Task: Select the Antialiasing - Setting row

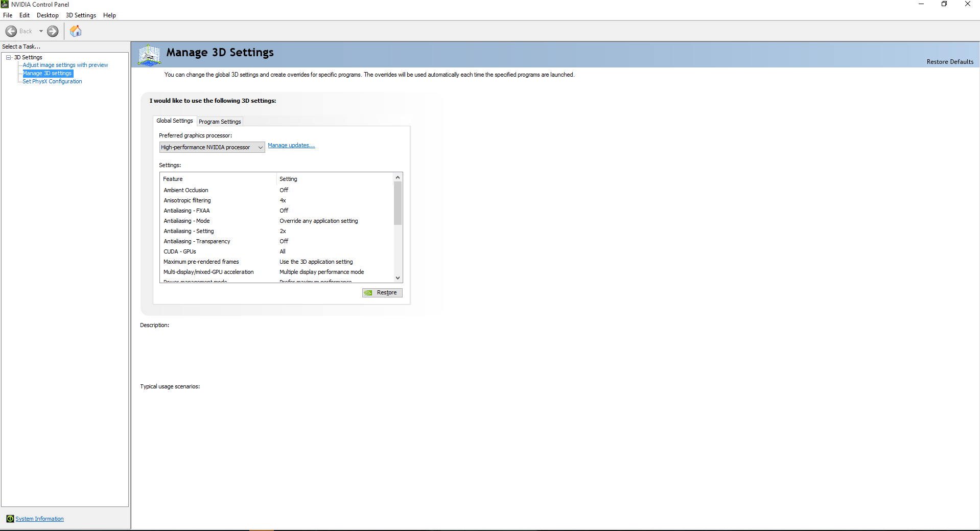Action: tap(276, 231)
